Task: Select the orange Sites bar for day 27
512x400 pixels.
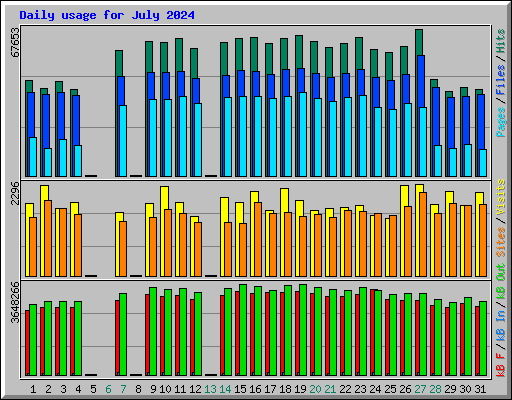Action: coord(423,234)
